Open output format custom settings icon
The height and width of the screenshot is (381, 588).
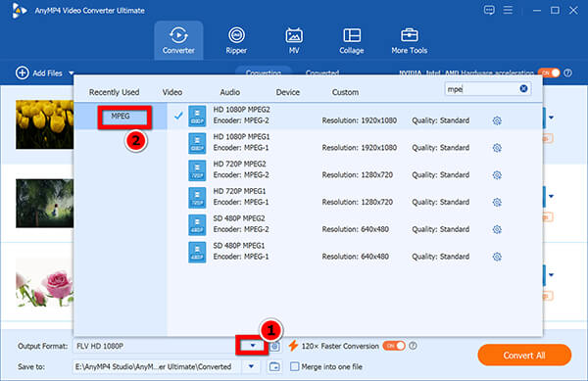coord(275,346)
